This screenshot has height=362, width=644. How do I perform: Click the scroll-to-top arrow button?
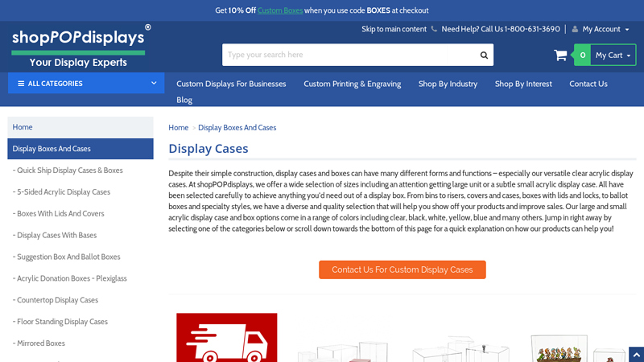click(x=635, y=354)
